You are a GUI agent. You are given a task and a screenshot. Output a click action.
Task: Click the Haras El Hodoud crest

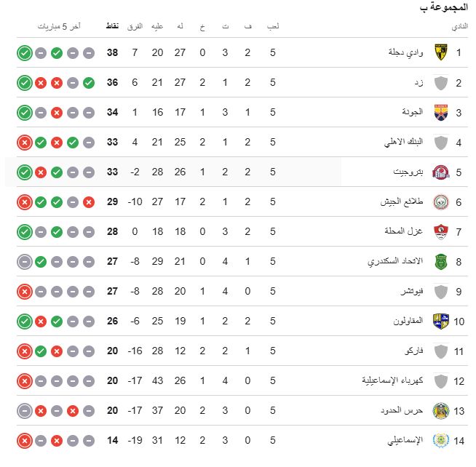440,410
